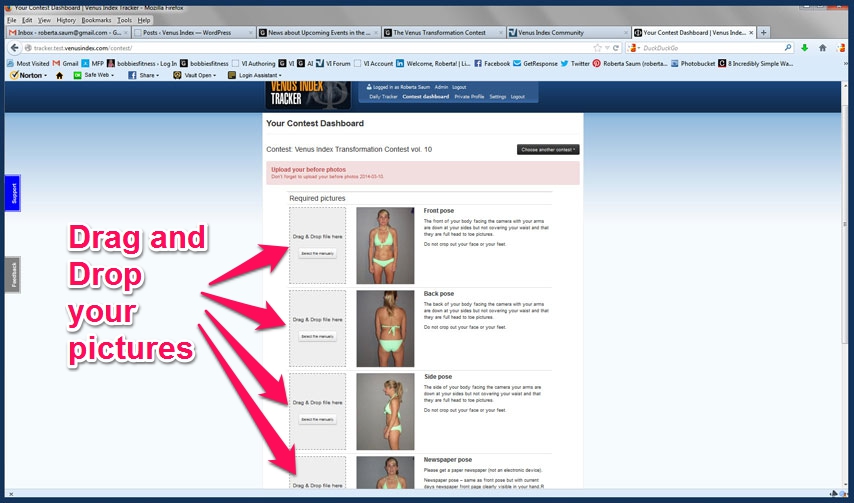The image size is (854, 503).
Task: Open the bobbiesfitness Log In bookmark
Action: (142, 64)
